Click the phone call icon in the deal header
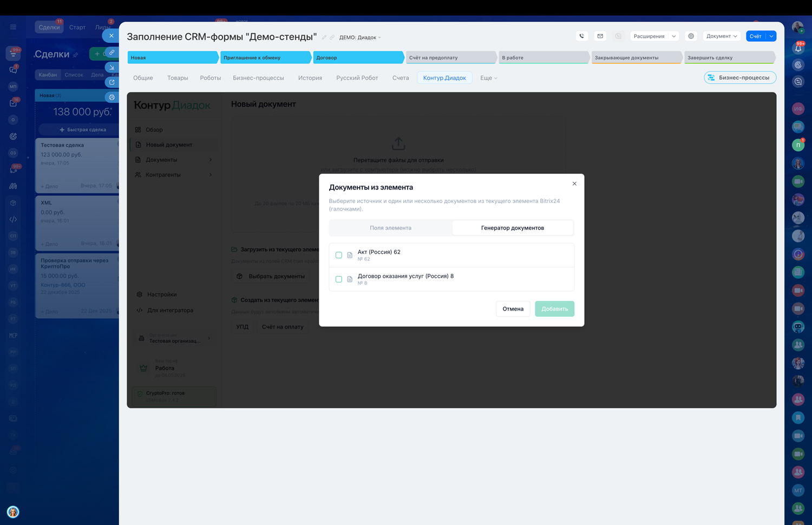The width and height of the screenshot is (812, 525). [x=582, y=36]
